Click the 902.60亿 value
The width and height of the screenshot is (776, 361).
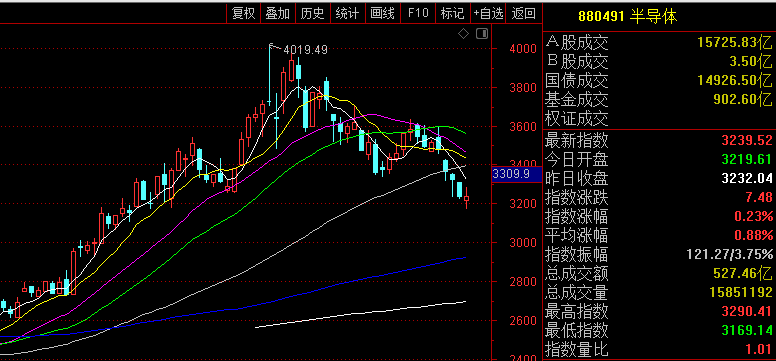pyautogui.click(x=742, y=100)
